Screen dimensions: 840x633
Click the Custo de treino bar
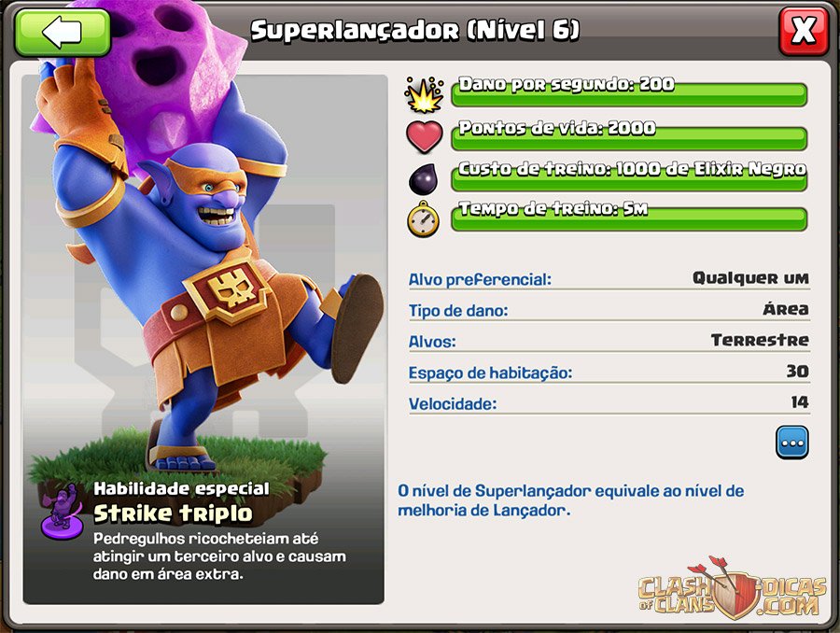pos(629,178)
